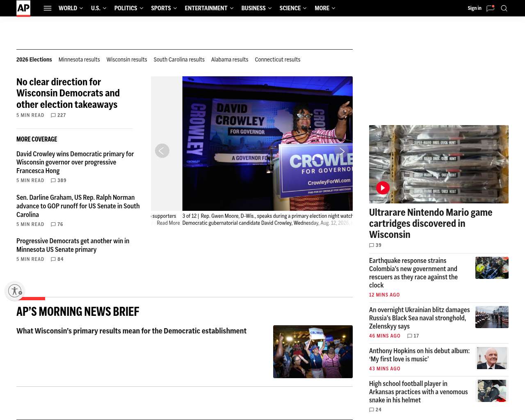View Wisconsin results

pyautogui.click(x=127, y=59)
